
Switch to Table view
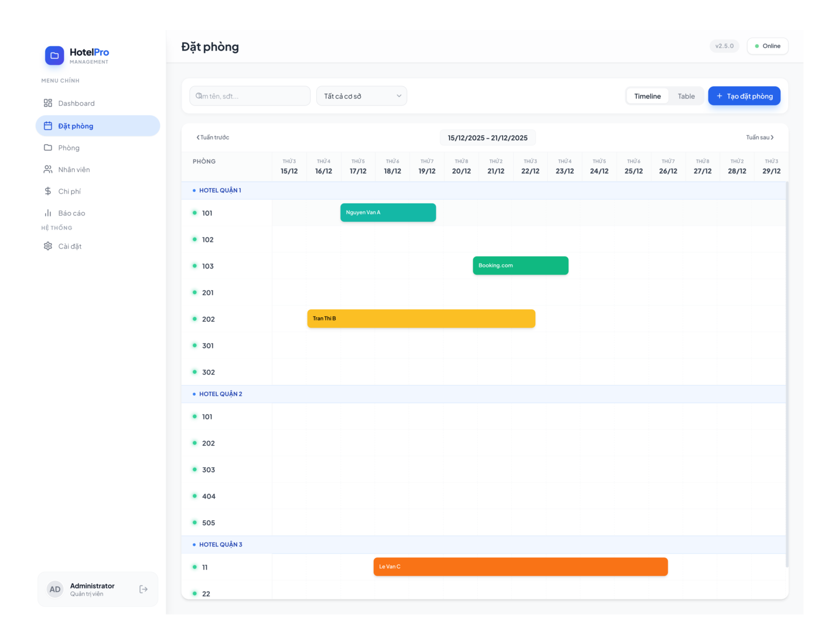pyautogui.click(x=686, y=96)
